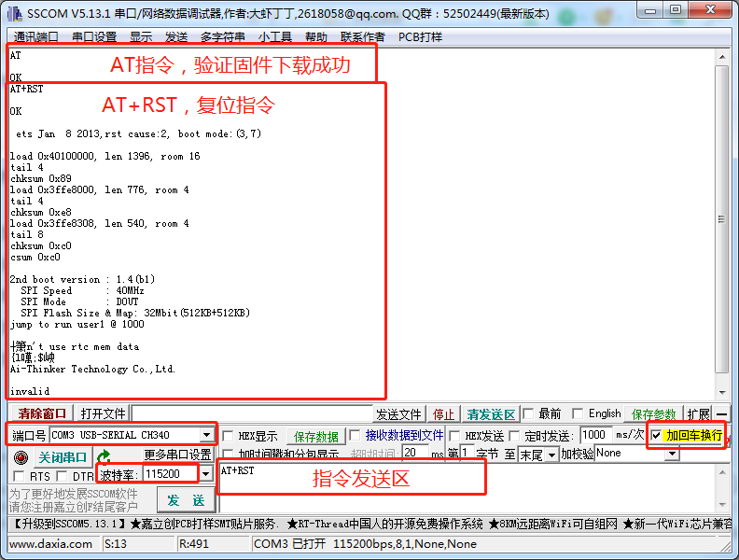Click the 保存数据 button

315,437
